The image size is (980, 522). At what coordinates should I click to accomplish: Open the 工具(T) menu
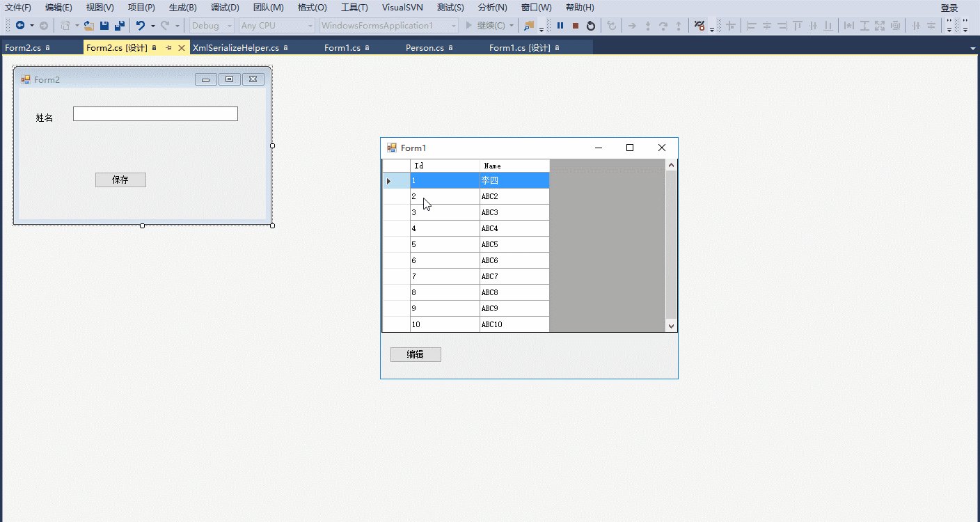(x=354, y=8)
